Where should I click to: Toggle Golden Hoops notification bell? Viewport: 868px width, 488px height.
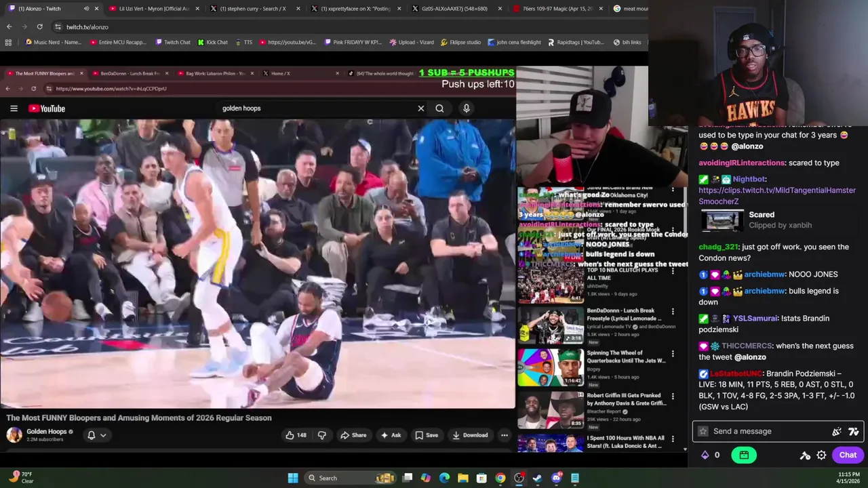coord(91,435)
